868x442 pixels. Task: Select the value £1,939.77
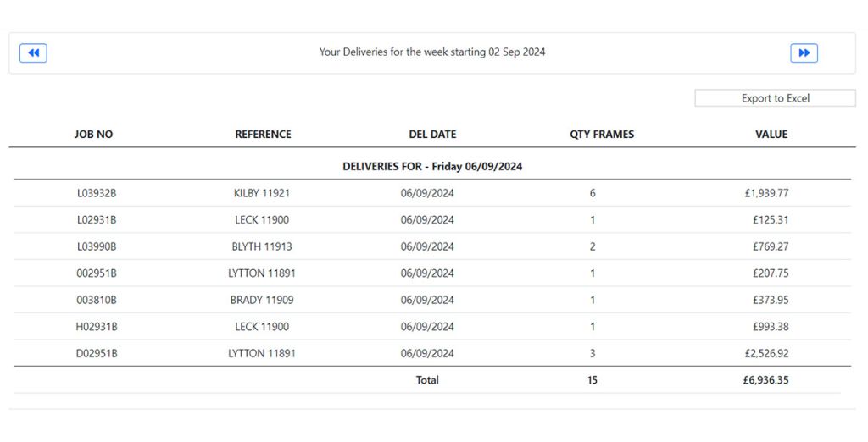pyautogui.click(x=766, y=193)
